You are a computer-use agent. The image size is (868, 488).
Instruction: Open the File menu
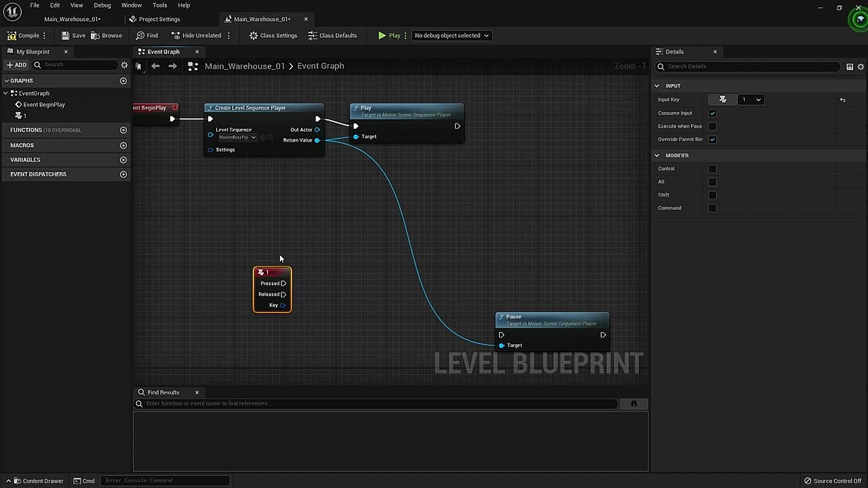click(x=35, y=5)
